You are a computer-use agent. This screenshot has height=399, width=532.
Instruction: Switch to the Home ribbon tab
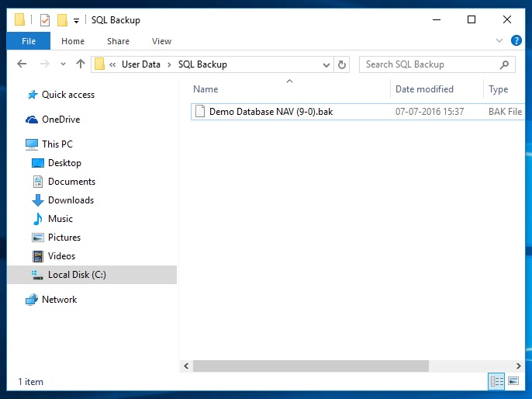pyautogui.click(x=73, y=41)
